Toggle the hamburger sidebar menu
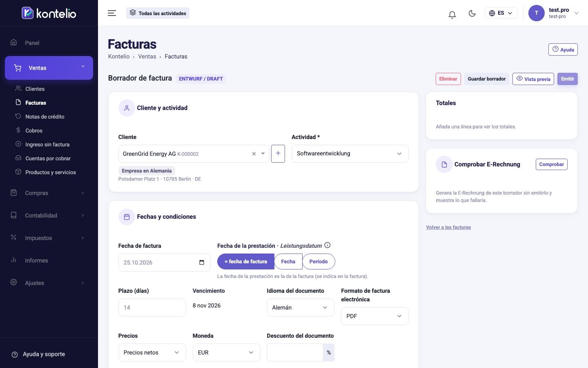This screenshot has height=368, width=588. pos(112,13)
